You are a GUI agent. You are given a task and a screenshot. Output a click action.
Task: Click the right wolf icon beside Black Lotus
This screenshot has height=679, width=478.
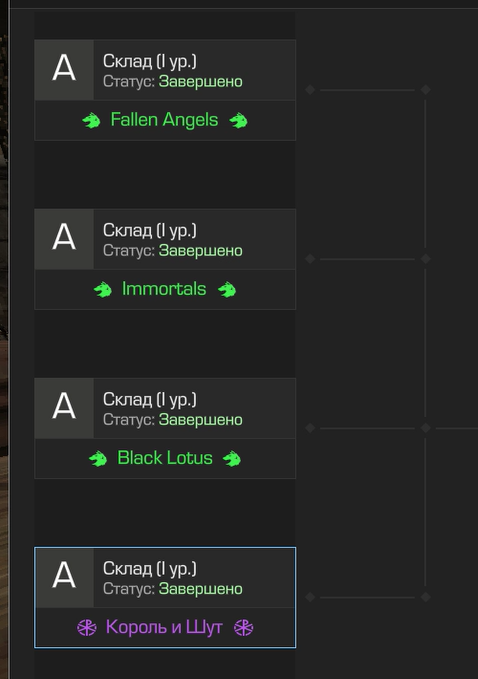pyautogui.click(x=232, y=459)
